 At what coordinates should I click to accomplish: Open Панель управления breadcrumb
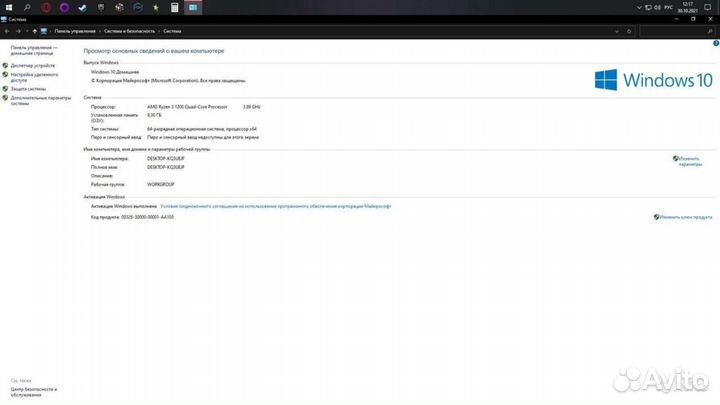click(75, 31)
